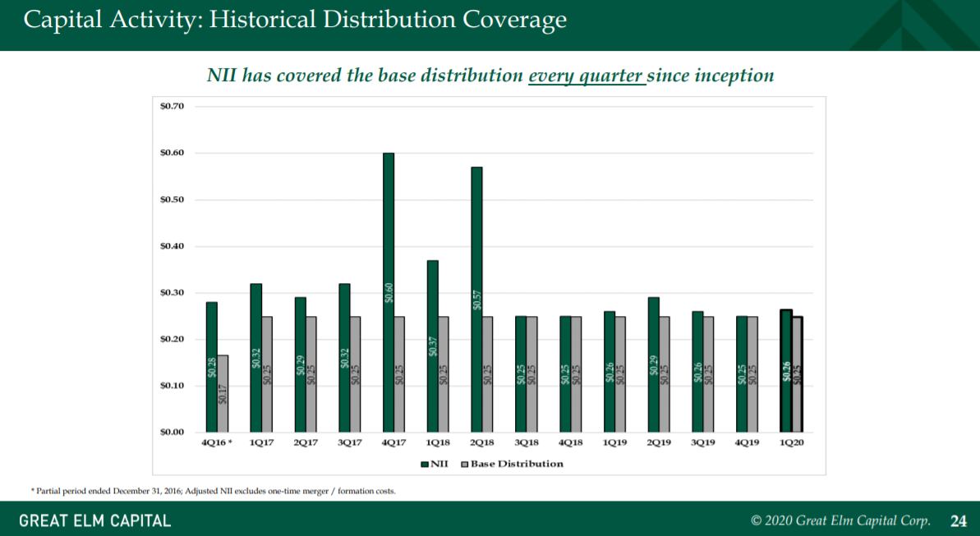Click the $0.70 y-axis label
980x536 pixels.
[x=172, y=107]
